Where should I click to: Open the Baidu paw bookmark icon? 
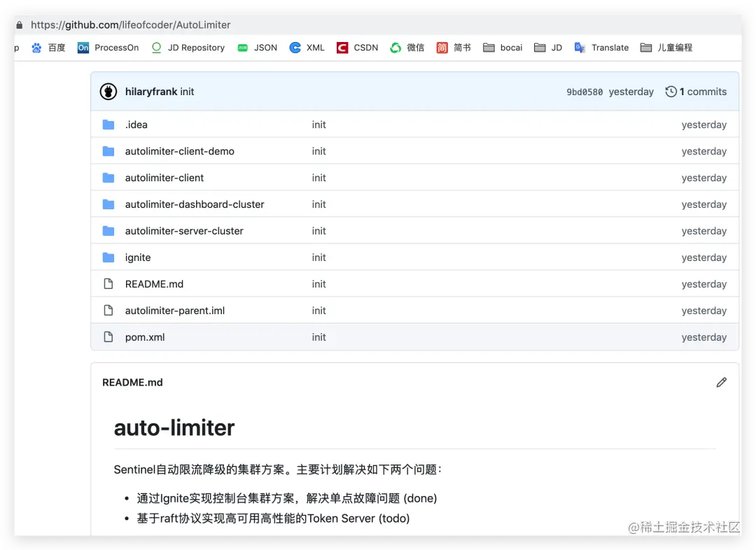click(36, 48)
